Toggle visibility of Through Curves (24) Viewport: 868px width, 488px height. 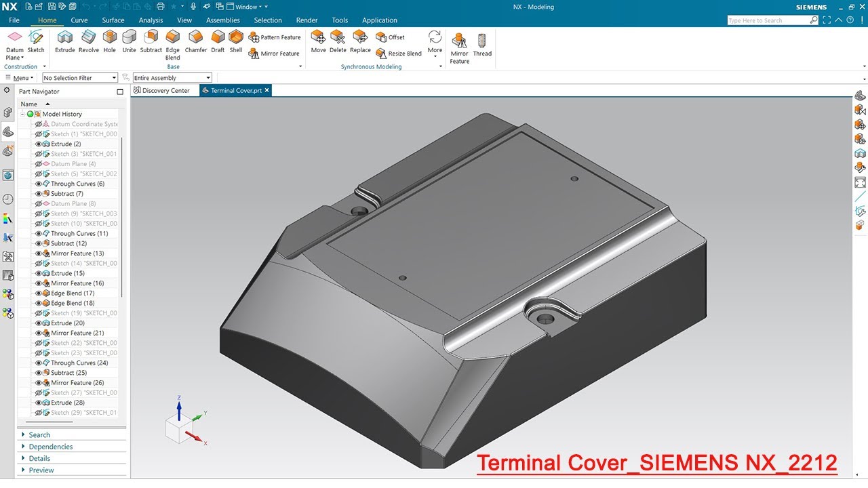pos(39,363)
